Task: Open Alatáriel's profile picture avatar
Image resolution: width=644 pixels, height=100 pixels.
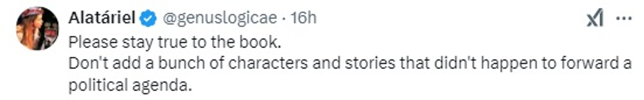Action: pyautogui.click(x=37, y=28)
